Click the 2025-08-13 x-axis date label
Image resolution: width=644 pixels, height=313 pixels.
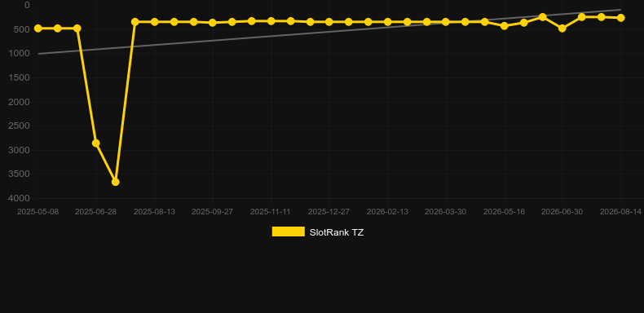[154, 212]
